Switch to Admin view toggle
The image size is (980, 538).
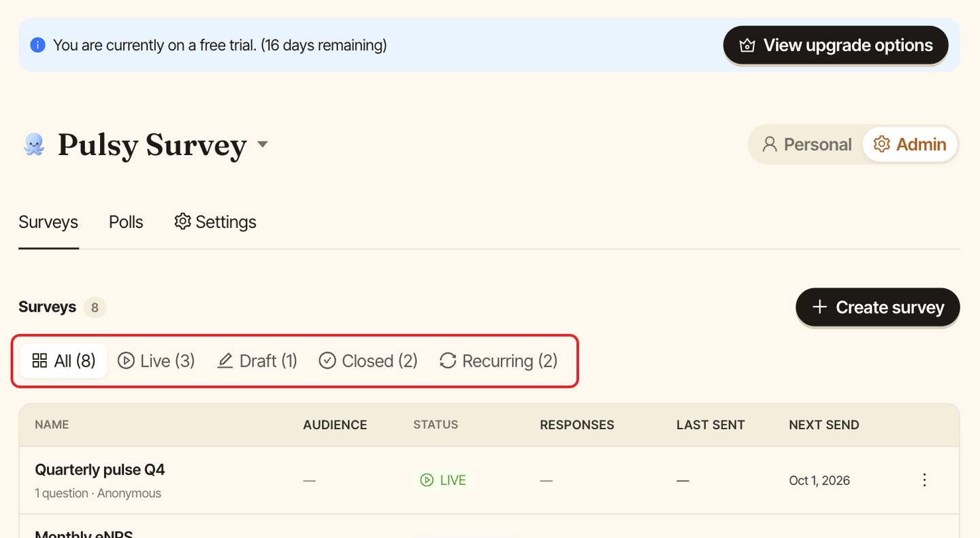point(910,144)
